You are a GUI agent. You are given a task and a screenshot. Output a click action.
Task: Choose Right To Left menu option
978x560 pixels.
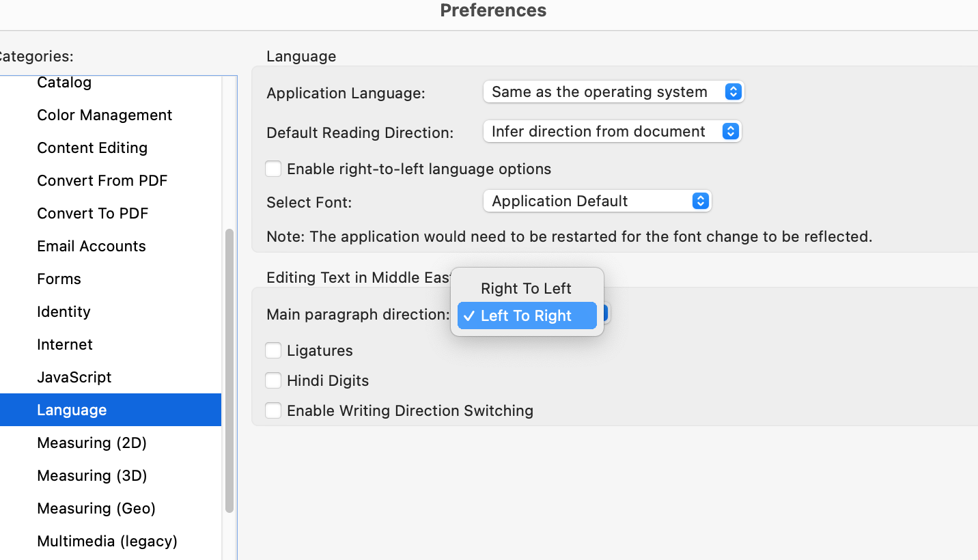click(x=526, y=288)
